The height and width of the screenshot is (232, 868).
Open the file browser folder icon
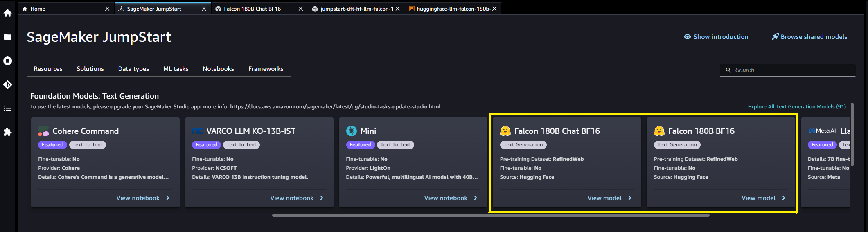click(x=7, y=37)
